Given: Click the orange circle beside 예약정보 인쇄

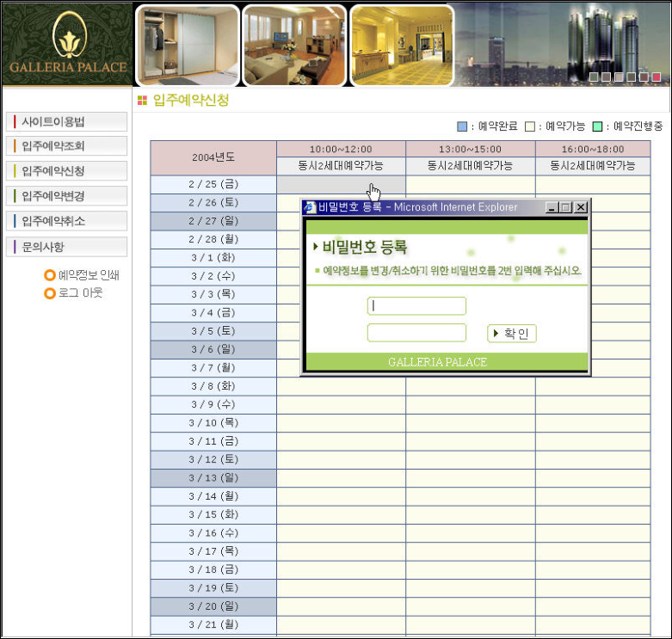Looking at the screenshot, I should pyautogui.click(x=50, y=276).
